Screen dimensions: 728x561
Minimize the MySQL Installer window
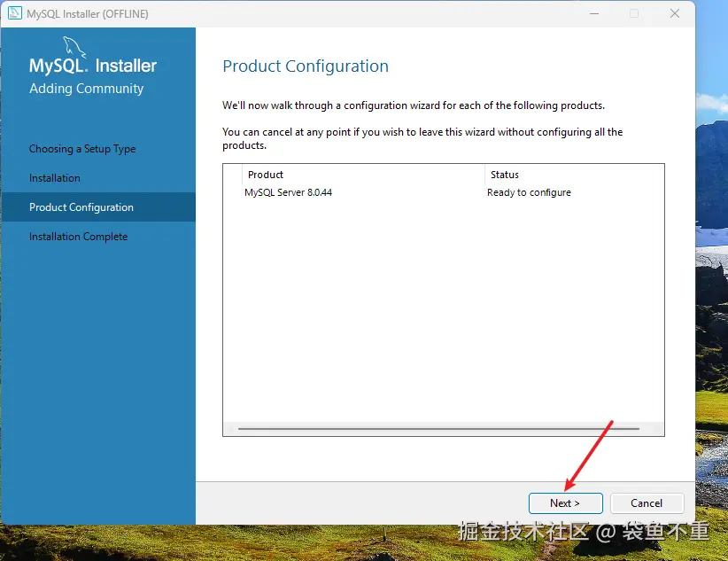(593, 13)
